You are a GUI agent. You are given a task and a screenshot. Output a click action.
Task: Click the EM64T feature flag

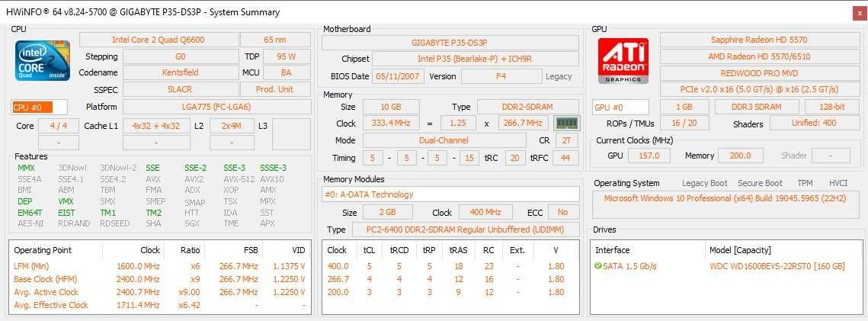click(30, 213)
